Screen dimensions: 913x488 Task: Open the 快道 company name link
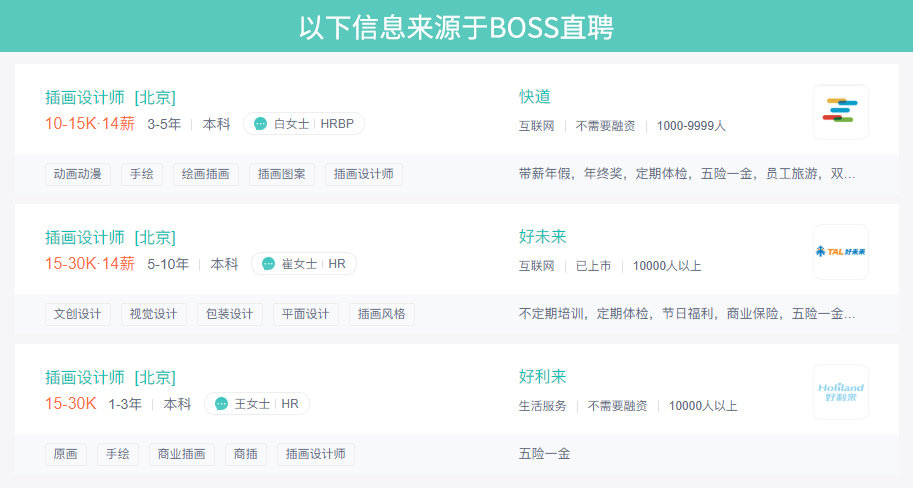pos(534,97)
